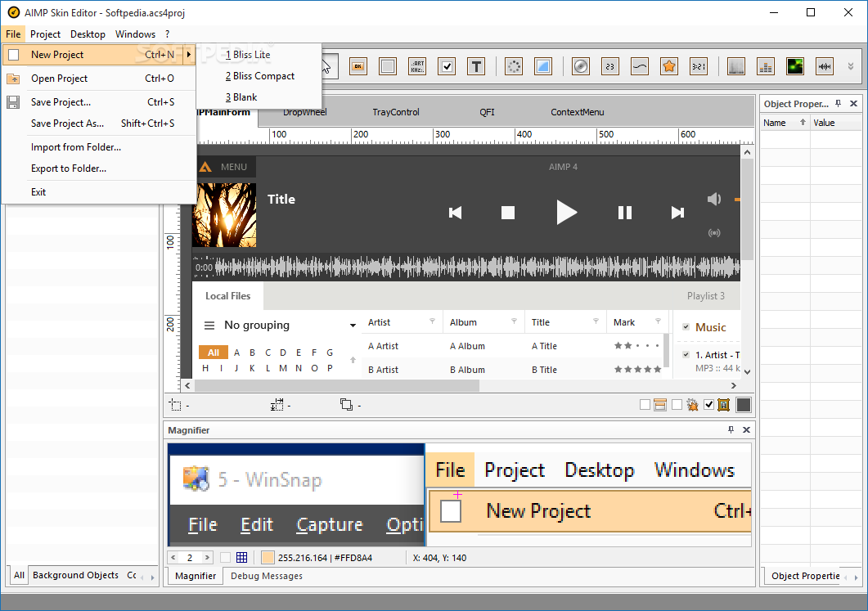Select the '23' number display element tool
Viewport: 868px width, 611px height.
[x=610, y=67]
